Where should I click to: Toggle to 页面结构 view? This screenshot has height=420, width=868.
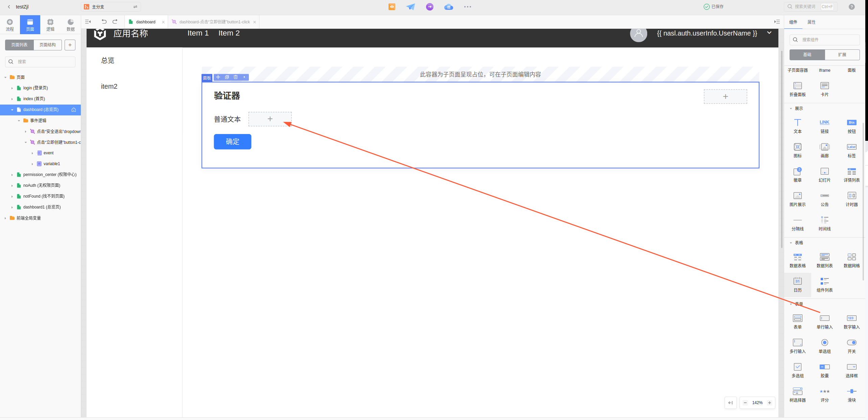48,45
